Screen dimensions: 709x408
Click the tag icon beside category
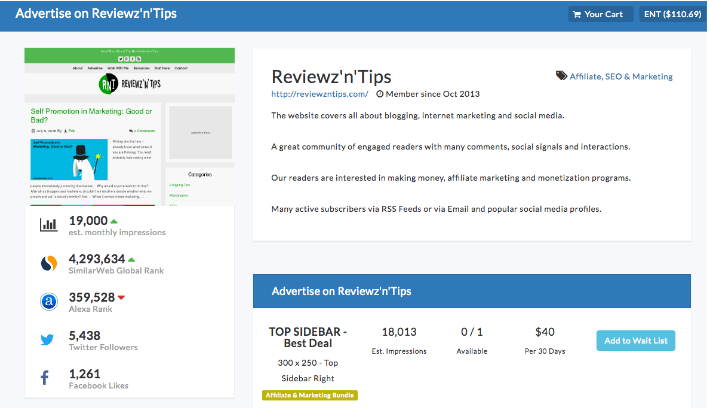[561, 76]
